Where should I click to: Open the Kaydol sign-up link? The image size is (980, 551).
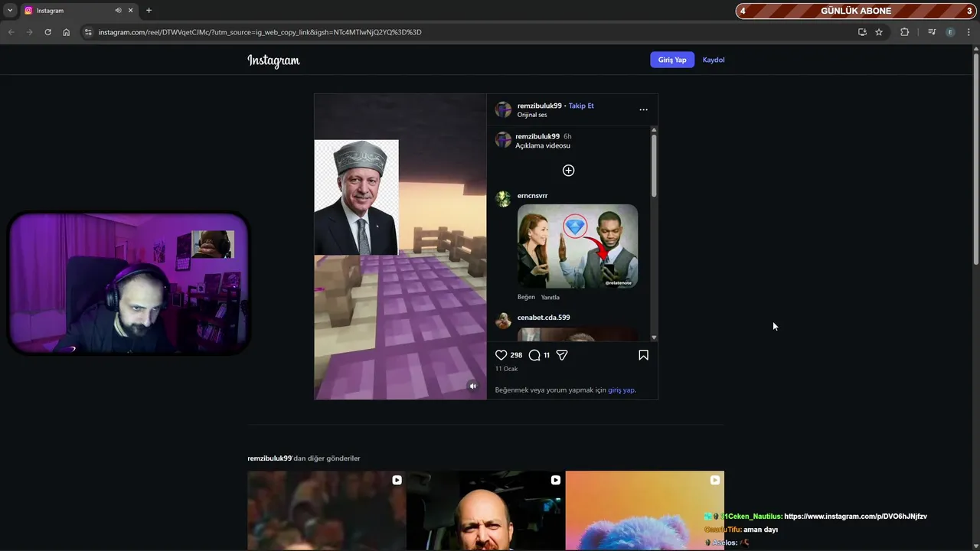click(x=714, y=60)
